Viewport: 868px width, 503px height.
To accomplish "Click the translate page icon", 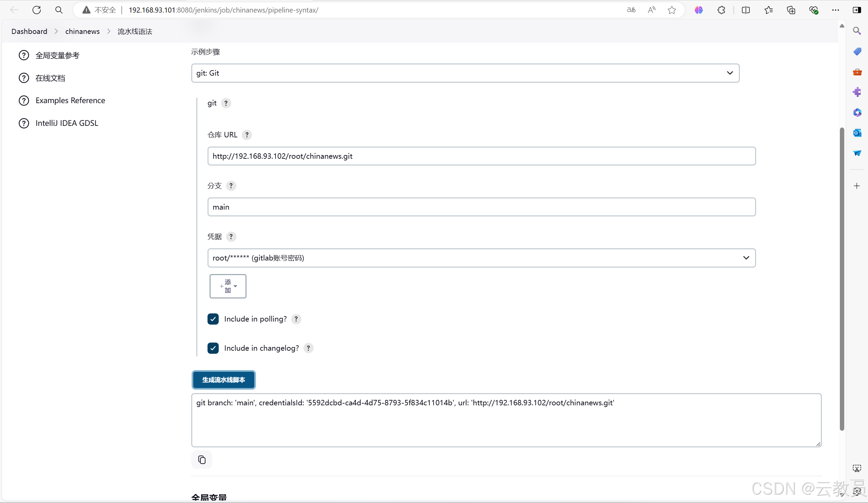I will pyautogui.click(x=631, y=10).
